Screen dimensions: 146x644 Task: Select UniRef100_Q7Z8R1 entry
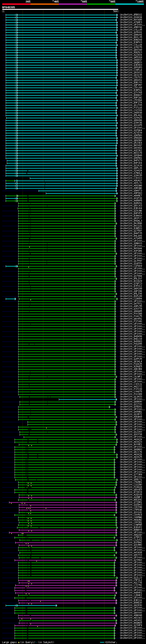pyautogui.click(x=131, y=502)
